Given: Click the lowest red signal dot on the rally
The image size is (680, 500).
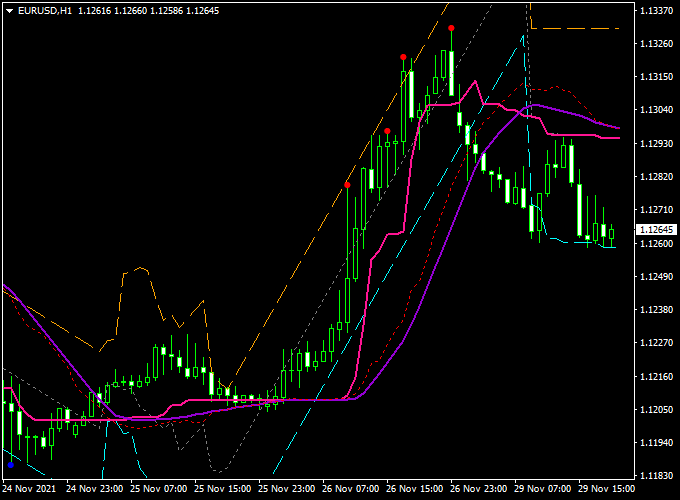Looking at the screenshot, I should (x=347, y=185).
